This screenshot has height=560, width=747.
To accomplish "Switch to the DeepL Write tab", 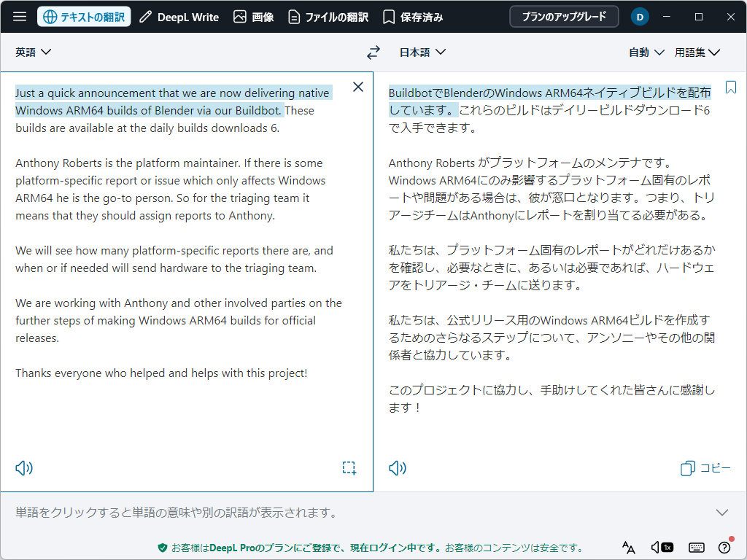I will (x=179, y=16).
